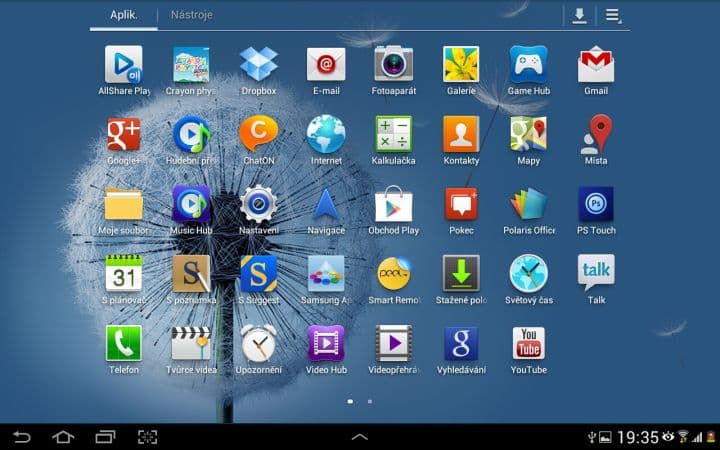Open the Dropbox app
Viewport: 720px width, 450px height.
[258, 65]
